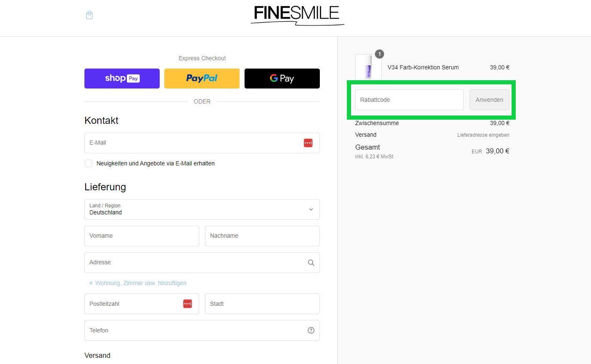Pay with Shop Pay express button
The width and height of the screenshot is (591, 364).
122,79
